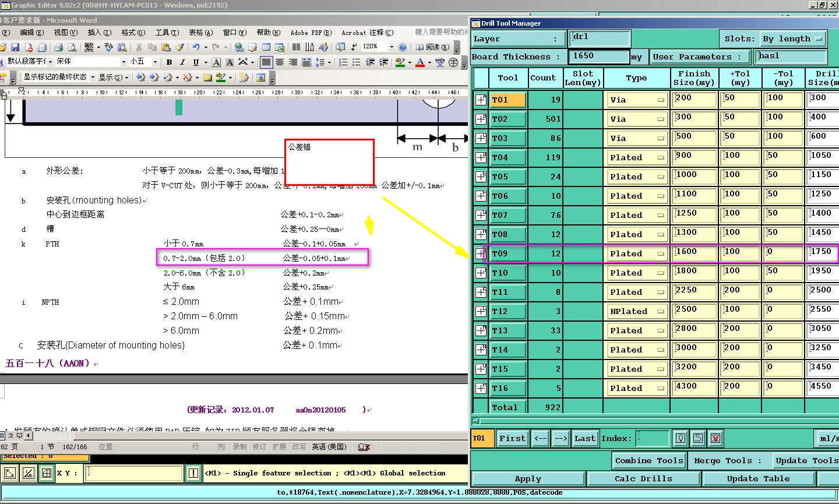Click the Calc Drills button
This screenshot has width=839, height=504.
[x=643, y=478]
